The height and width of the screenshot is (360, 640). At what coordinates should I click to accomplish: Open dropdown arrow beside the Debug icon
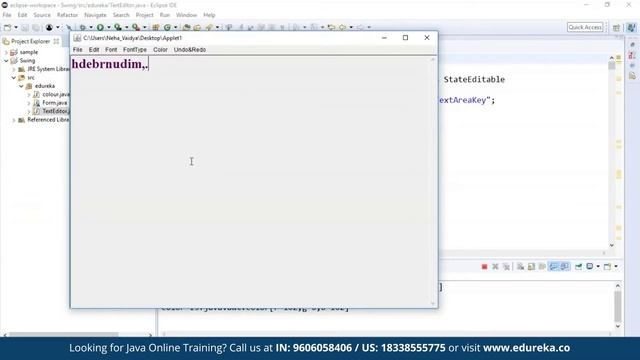[91, 27]
